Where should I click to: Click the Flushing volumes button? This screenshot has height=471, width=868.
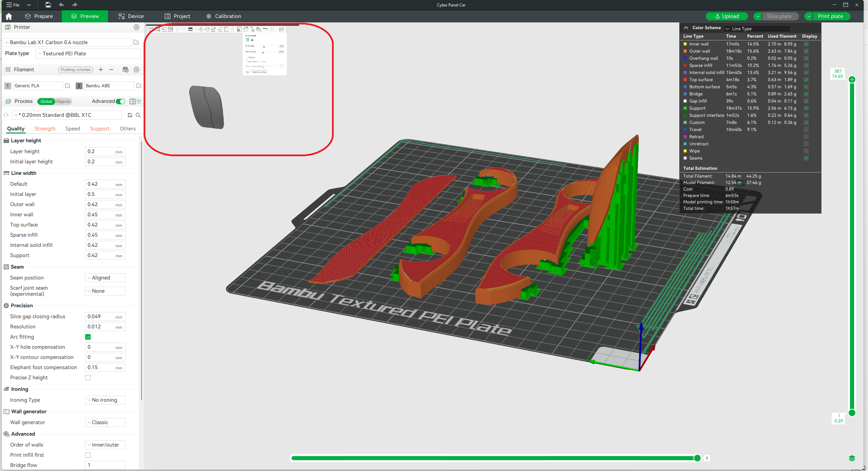click(x=75, y=70)
